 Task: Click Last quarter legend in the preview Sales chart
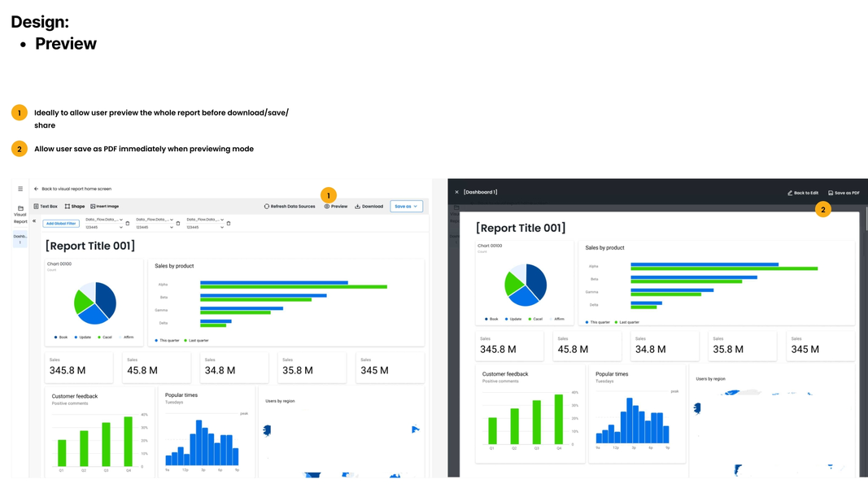point(626,322)
